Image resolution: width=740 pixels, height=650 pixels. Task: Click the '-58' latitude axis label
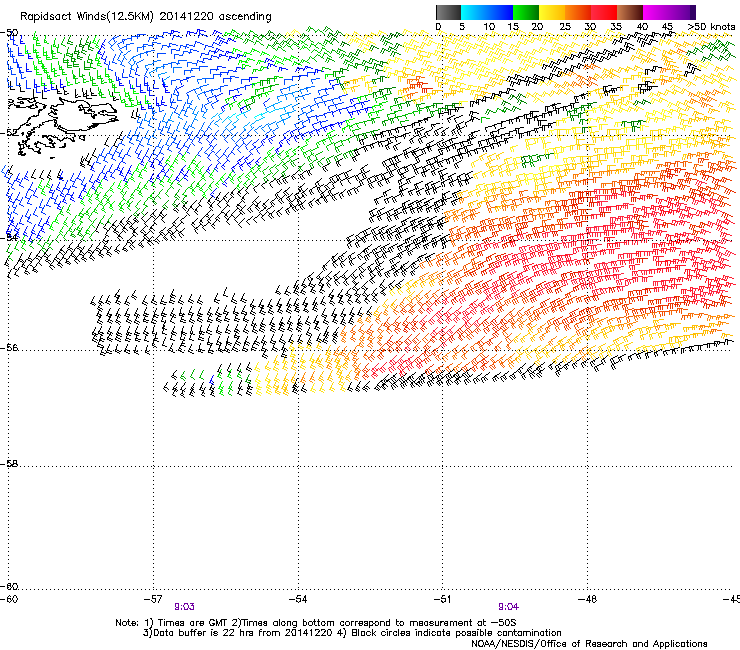9,464
